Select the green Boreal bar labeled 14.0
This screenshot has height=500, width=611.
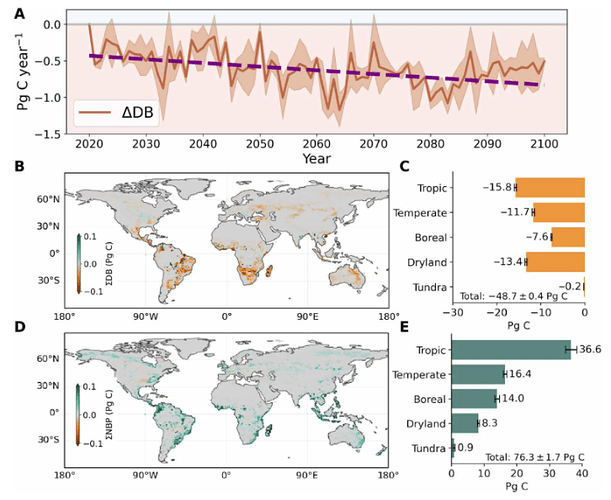(x=474, y=398)
